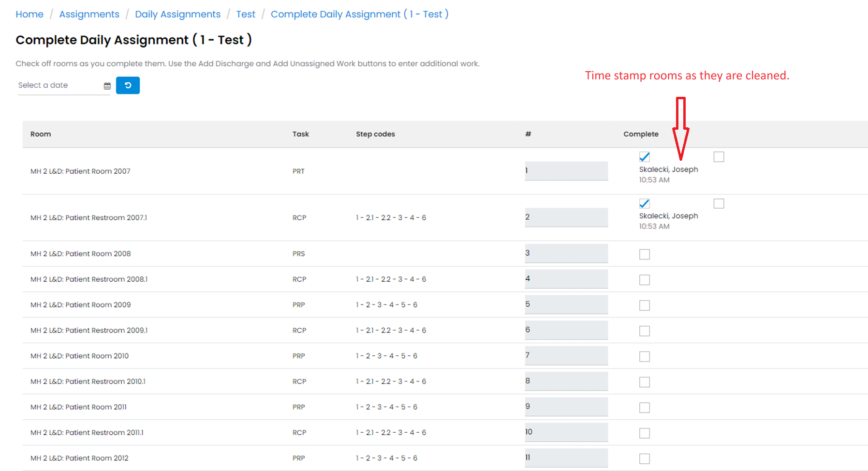
Task: Select 'MH 2 L&D: Patient Room 2008' text
Action: tap(80, 254)
